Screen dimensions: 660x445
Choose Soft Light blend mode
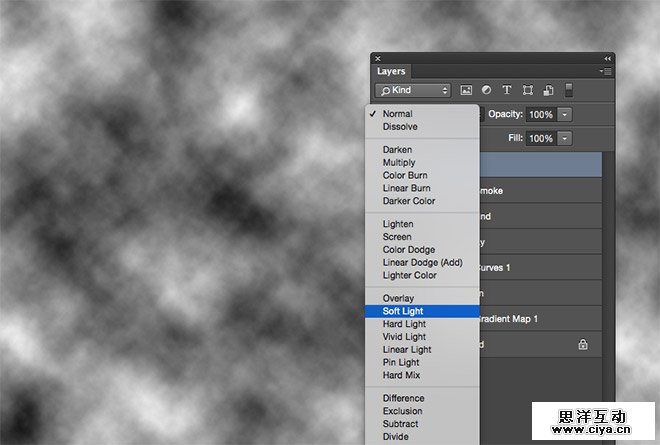click(403, 311)
